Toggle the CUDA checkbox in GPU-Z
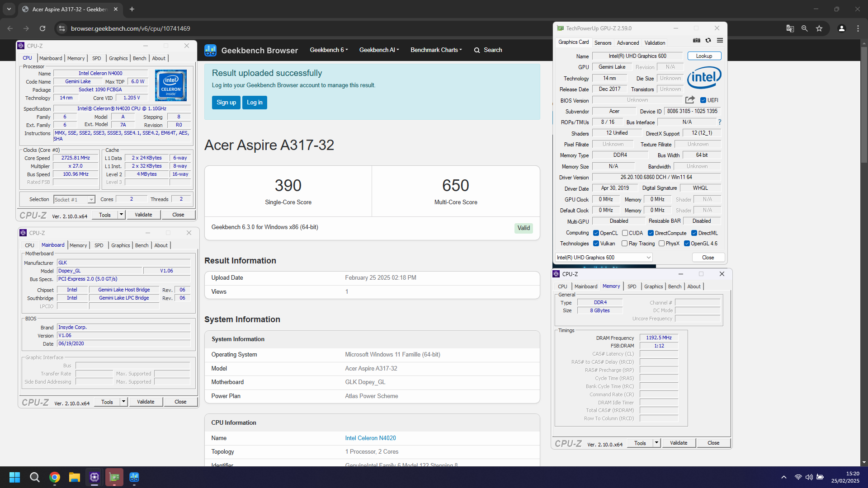The height and width of the screenshot is (488, 868). pos(625,233)
